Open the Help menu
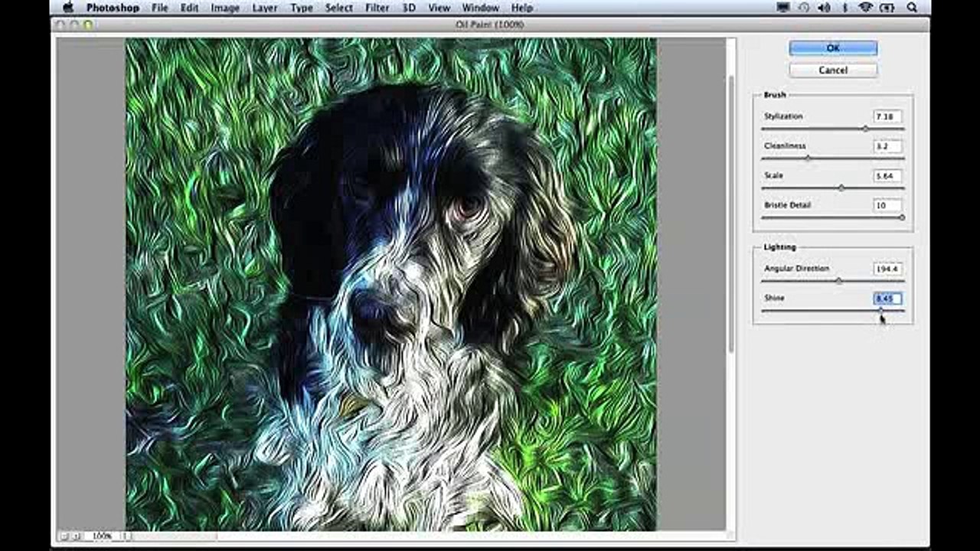This screenshot has height=551, width=980. coord(521,8)
